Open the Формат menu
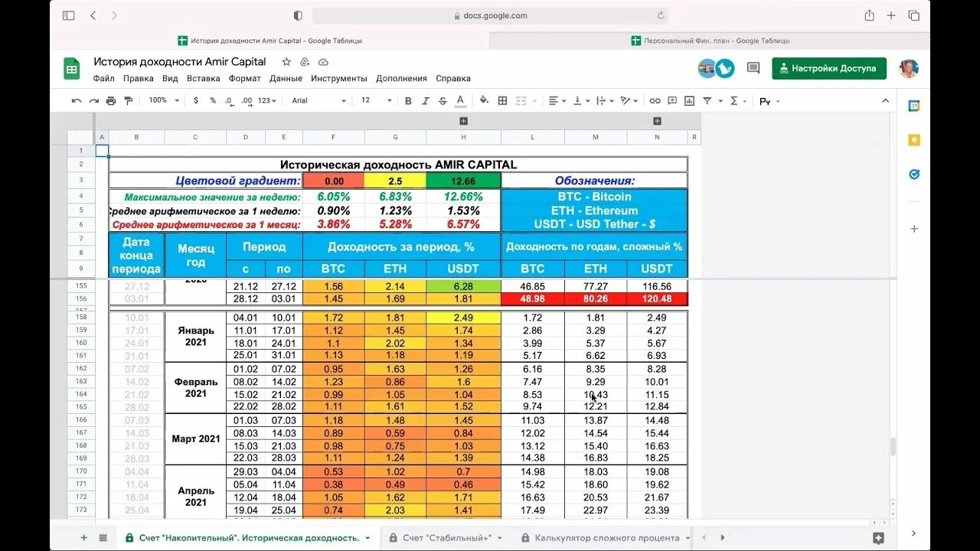 tap(245, 78)
